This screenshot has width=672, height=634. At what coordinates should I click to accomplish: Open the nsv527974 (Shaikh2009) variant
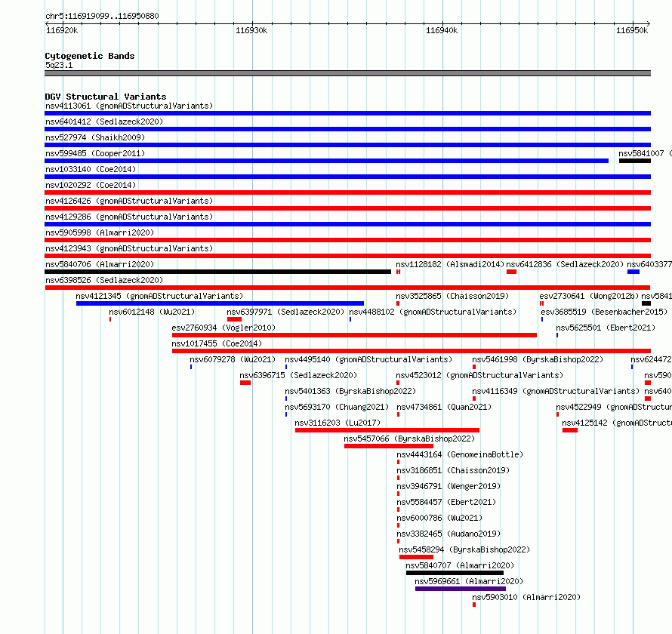pos(95,137)
